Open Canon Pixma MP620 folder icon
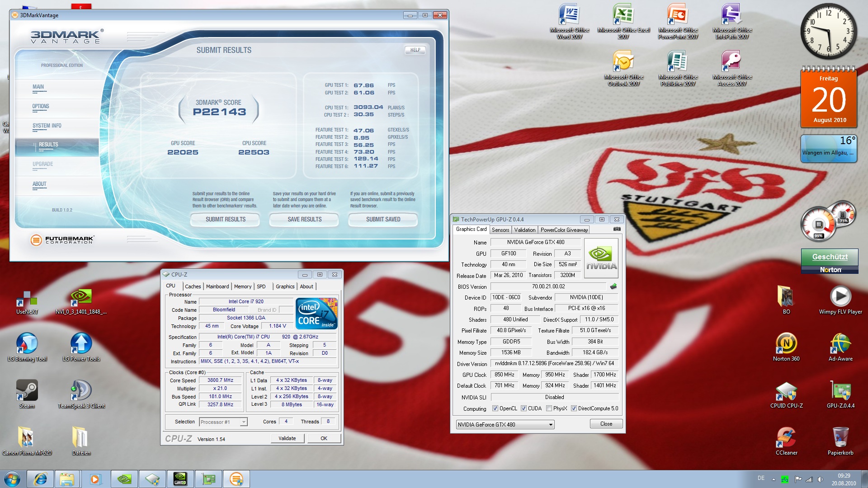The height and width of the screenshot is (488, 868). tap(27, 441)
